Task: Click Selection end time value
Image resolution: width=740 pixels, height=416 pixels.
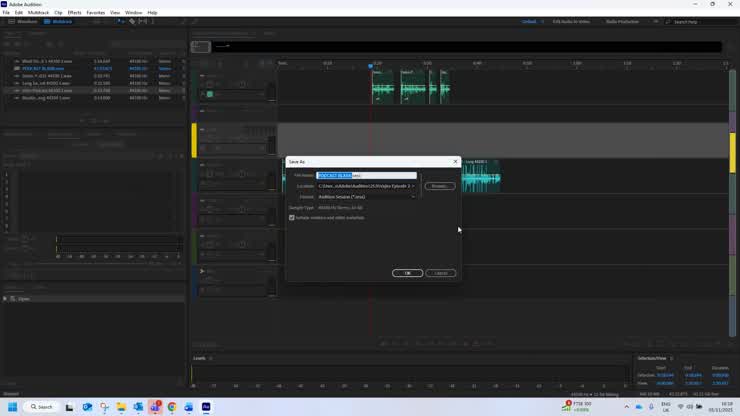Action: [693, 375]
